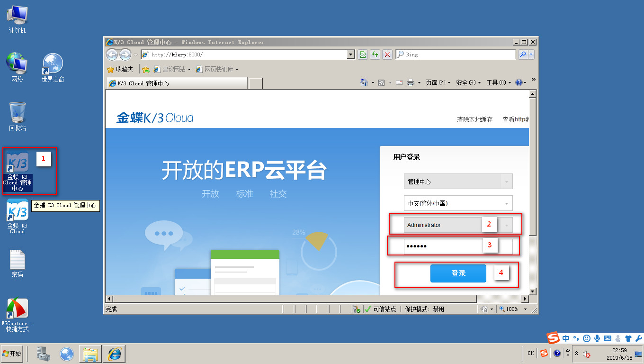Image resolution: width=644 pixels, height=364 pixels.
Task: Open the recent pages dropdown next to Forward
Action: coord(136,55)
